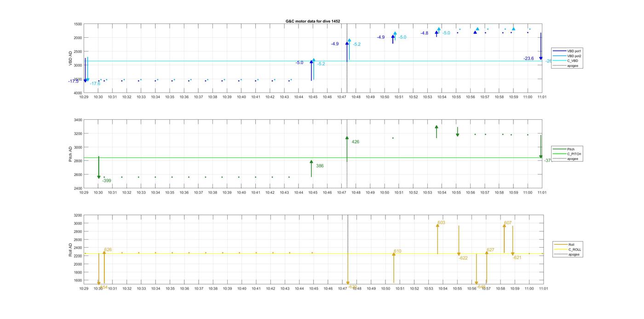Click the "3400" tick on the Pitch axis
Viewport: 644px width, 319px height.
[78, 120]
